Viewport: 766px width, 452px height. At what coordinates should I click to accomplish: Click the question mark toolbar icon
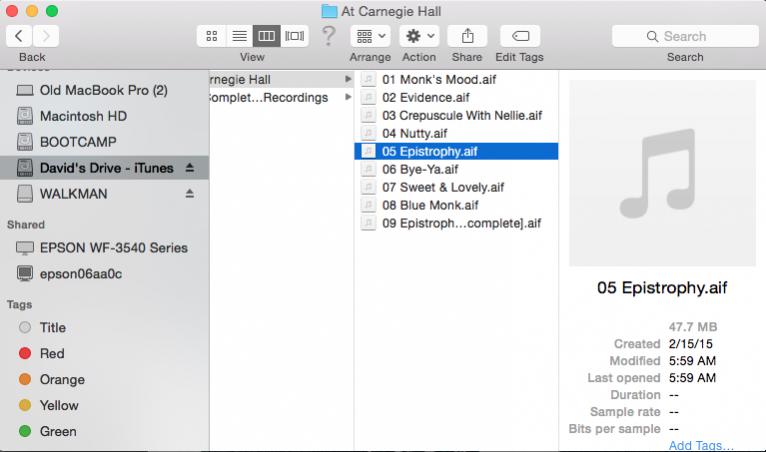(328, 36)
